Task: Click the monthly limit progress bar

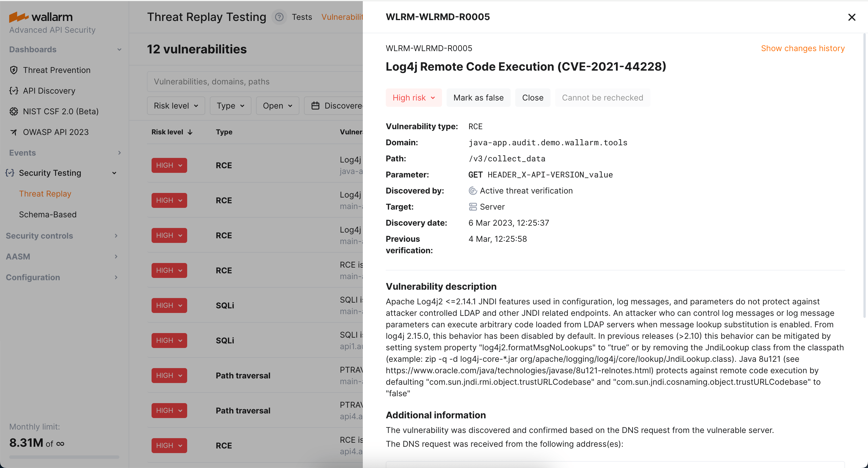Action: tap(63, 457)
